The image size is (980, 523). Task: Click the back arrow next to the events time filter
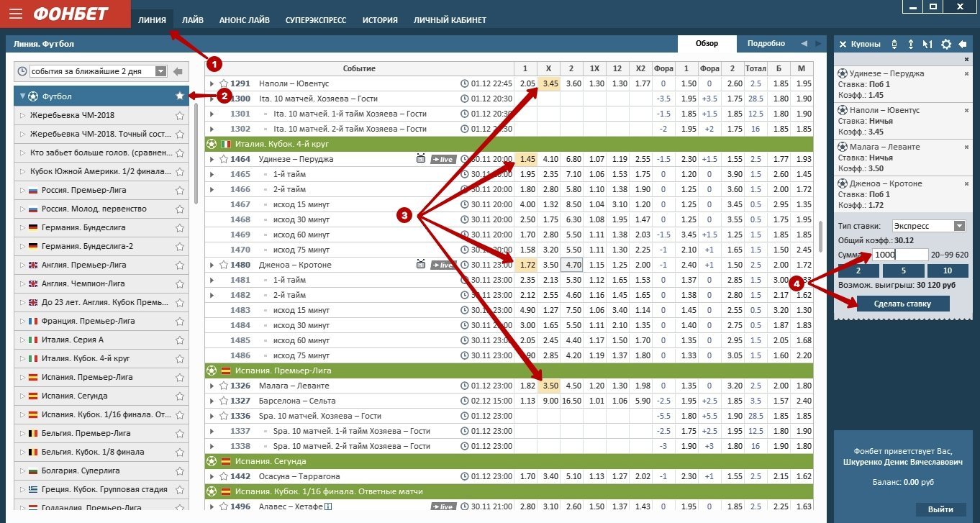(178, 71)
